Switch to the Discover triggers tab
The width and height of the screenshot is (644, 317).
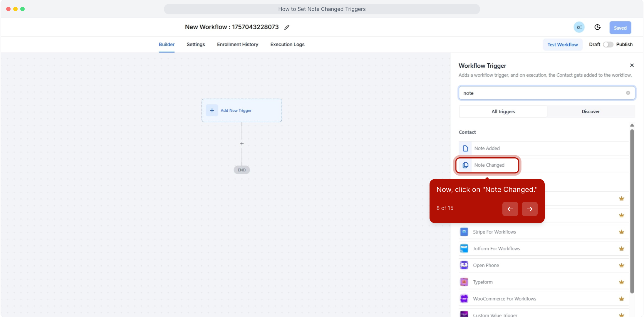(591, 112)
